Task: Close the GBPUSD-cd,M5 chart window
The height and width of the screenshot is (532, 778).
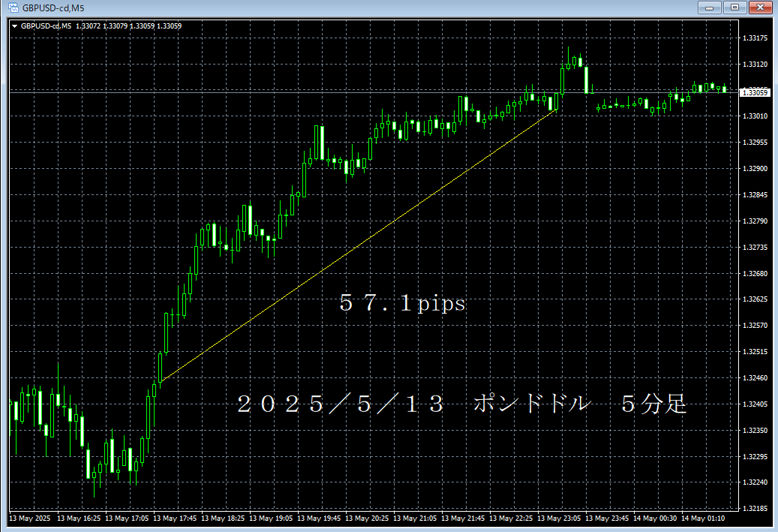Action: (x=760, y=8)
